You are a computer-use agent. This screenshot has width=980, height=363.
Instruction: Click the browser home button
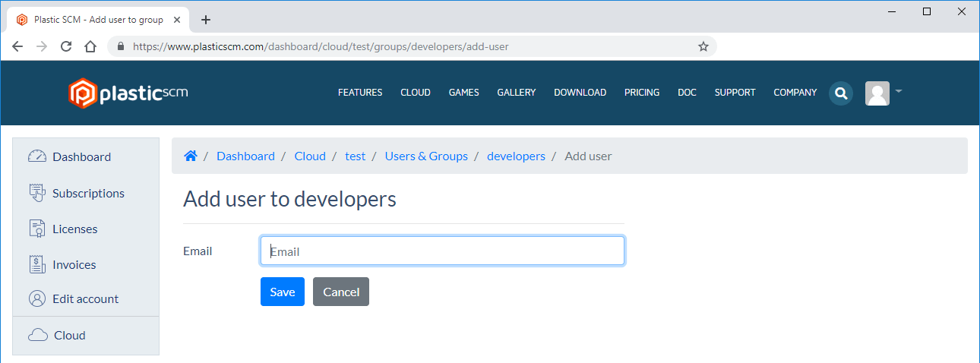90,46
